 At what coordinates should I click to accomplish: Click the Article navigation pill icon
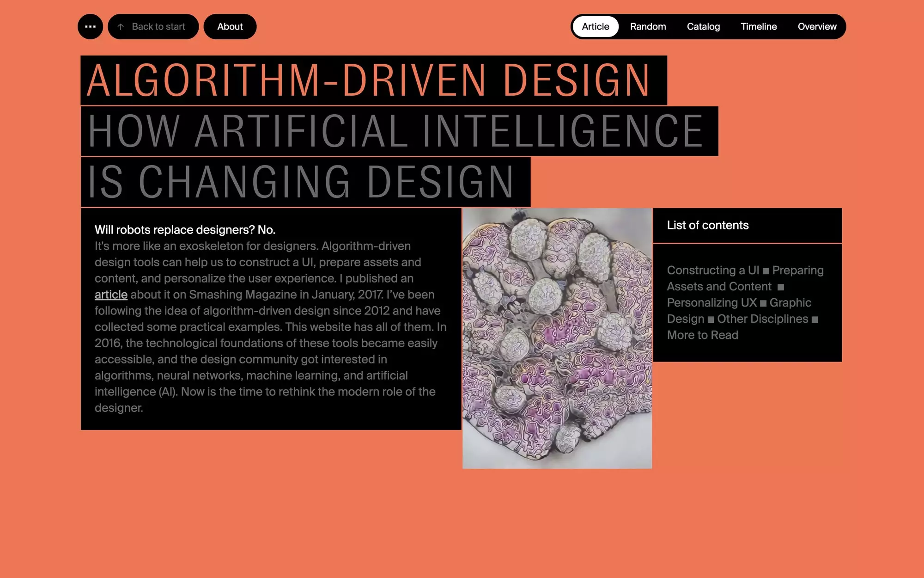pyautogui.click(x=595, y=27)
